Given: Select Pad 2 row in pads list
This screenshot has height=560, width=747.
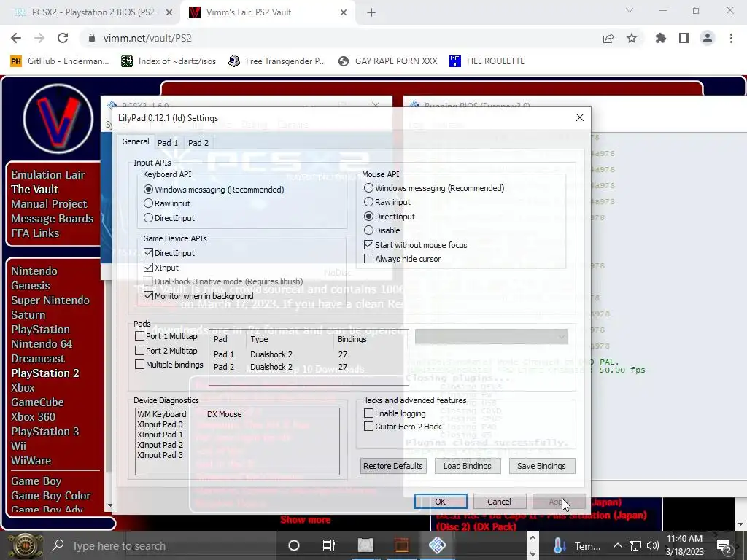Looking at the screenshot, I should click(309, 367).
